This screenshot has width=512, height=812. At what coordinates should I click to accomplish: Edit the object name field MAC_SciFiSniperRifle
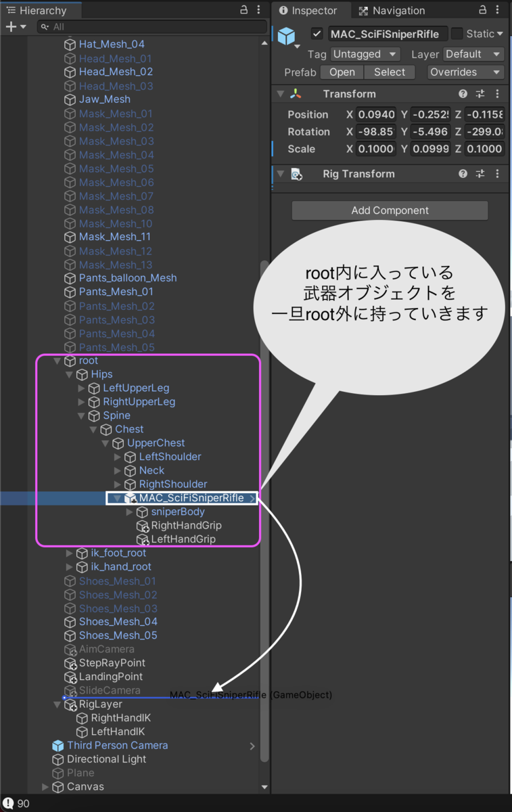pos(388,34)
